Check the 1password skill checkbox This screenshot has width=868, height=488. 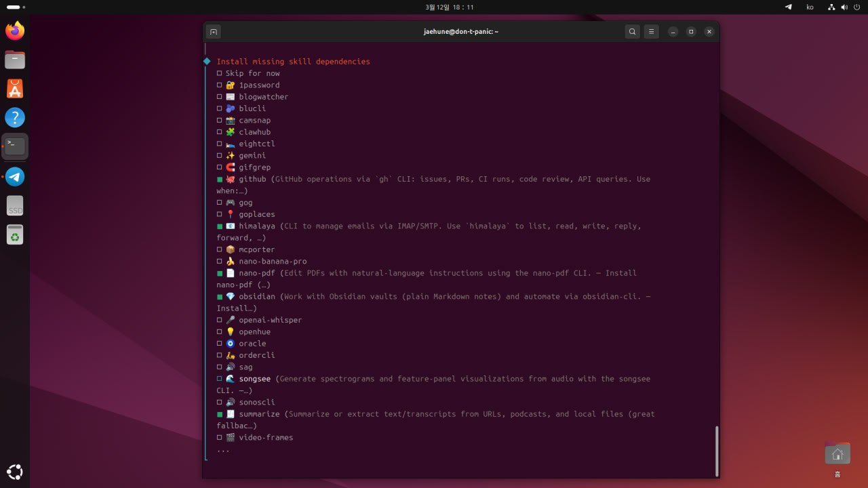click(220, 85)
